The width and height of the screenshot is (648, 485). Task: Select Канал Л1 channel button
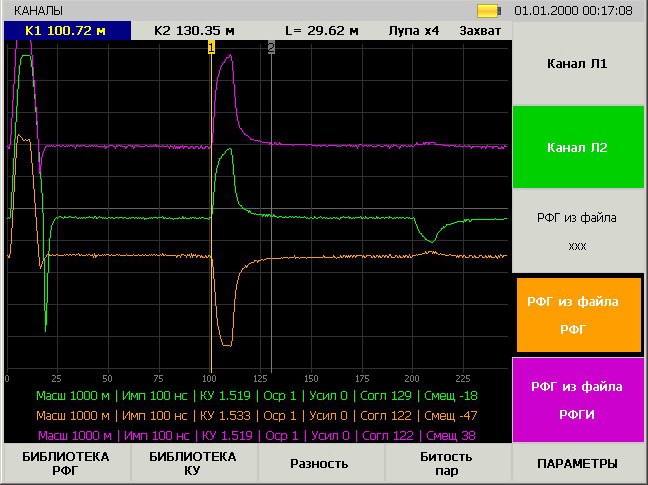pyautogui.click(x=578, y=64)
